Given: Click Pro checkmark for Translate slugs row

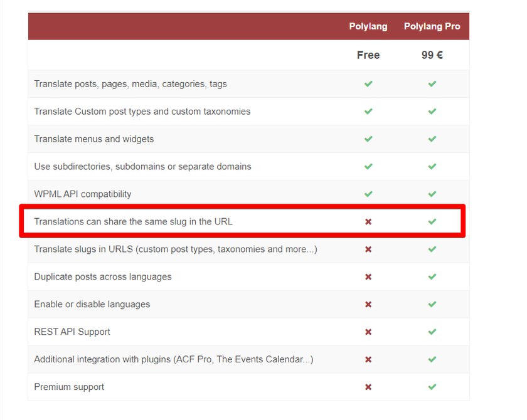Looking at the screenshot, I should 432,249.
